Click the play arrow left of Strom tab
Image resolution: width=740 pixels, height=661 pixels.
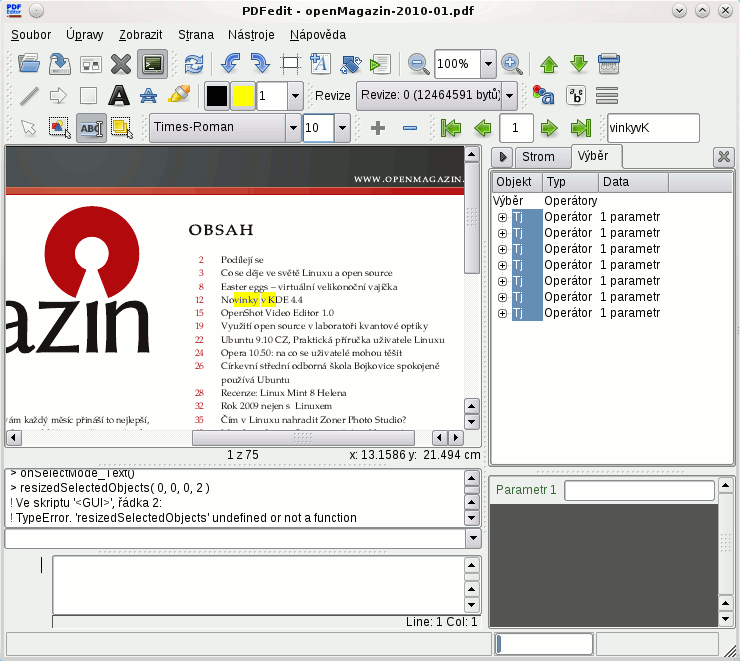pos(503,157)
